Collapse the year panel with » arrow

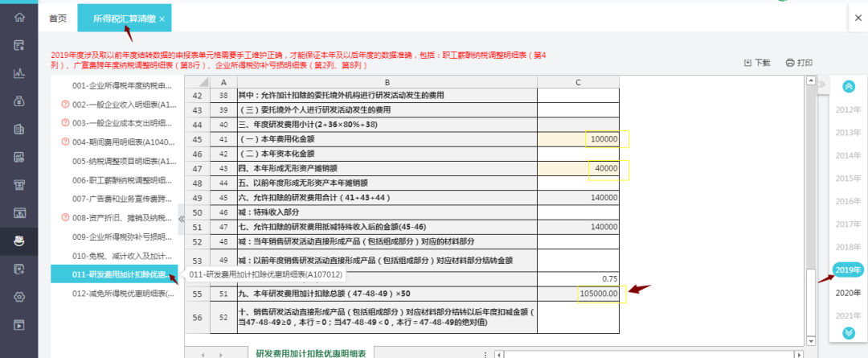(x=822, y=84)
